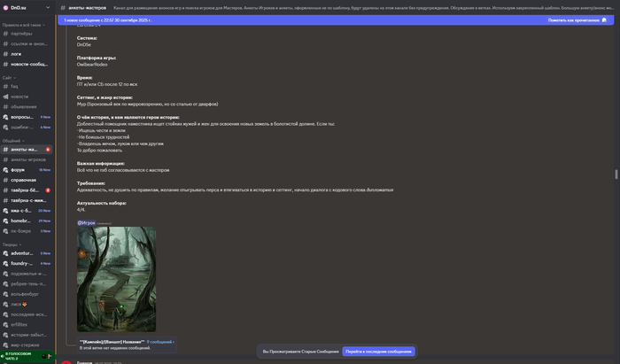Viewport: 620px width, 364px height.
Task: Open the swamp artwork image attachment
Action: [x=116, y=279]
